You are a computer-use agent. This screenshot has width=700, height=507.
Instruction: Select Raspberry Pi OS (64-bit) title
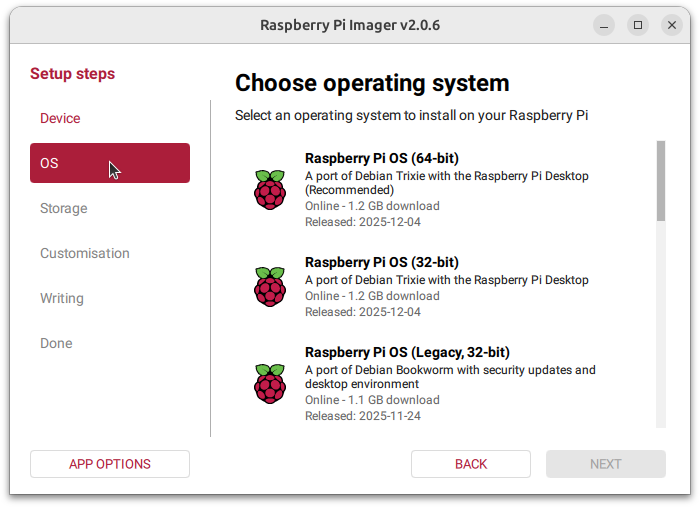pyautogui.click(x=382, y=158)
